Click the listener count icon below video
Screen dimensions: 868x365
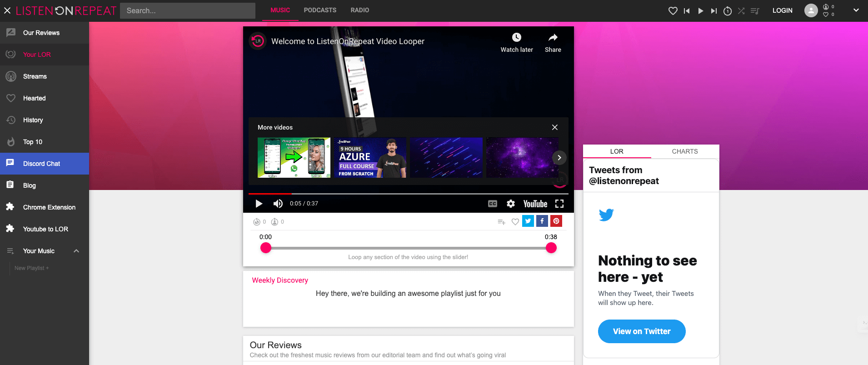click(x=274, y=222)
